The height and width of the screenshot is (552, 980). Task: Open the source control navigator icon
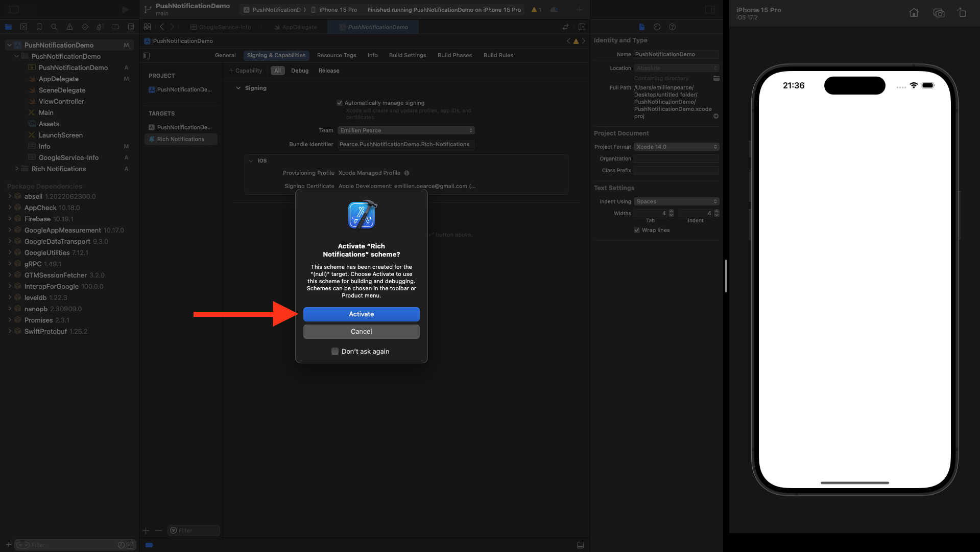(23, 27)
